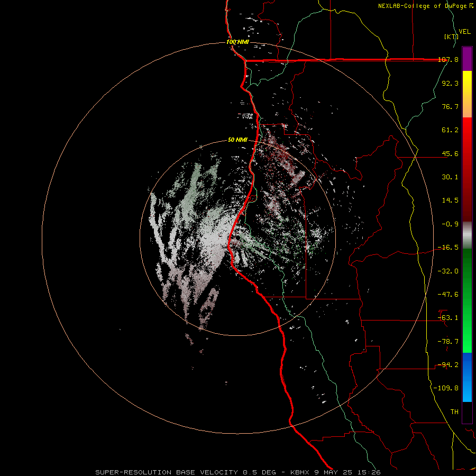
Task: Select the -78.7 legend value
Action: (448, 342)
